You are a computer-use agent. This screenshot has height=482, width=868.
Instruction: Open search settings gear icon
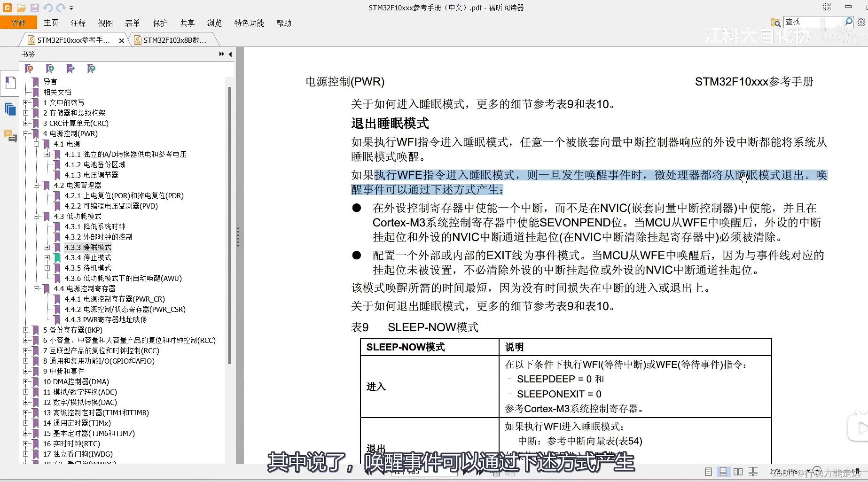click(861, 22)
